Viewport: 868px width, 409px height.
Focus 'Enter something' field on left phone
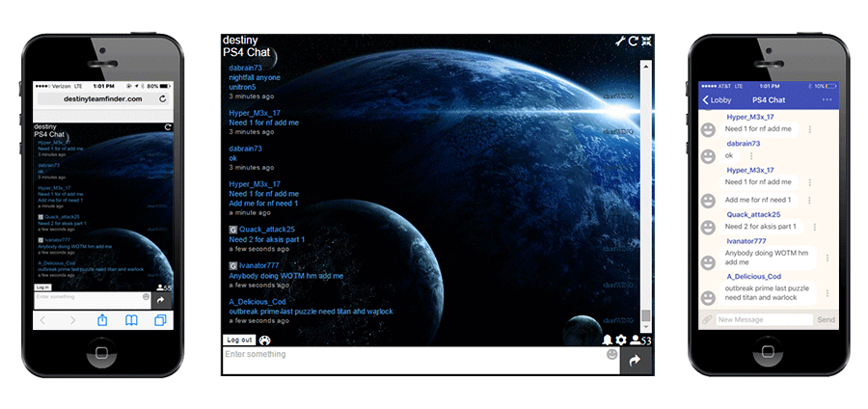click(x=93, y=301)
